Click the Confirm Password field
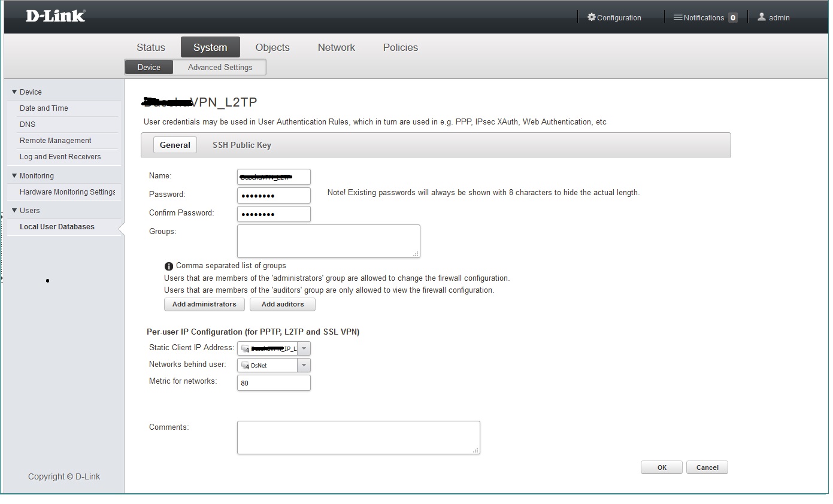This screenshot has width=833, height=504. [x=274, y=214]
